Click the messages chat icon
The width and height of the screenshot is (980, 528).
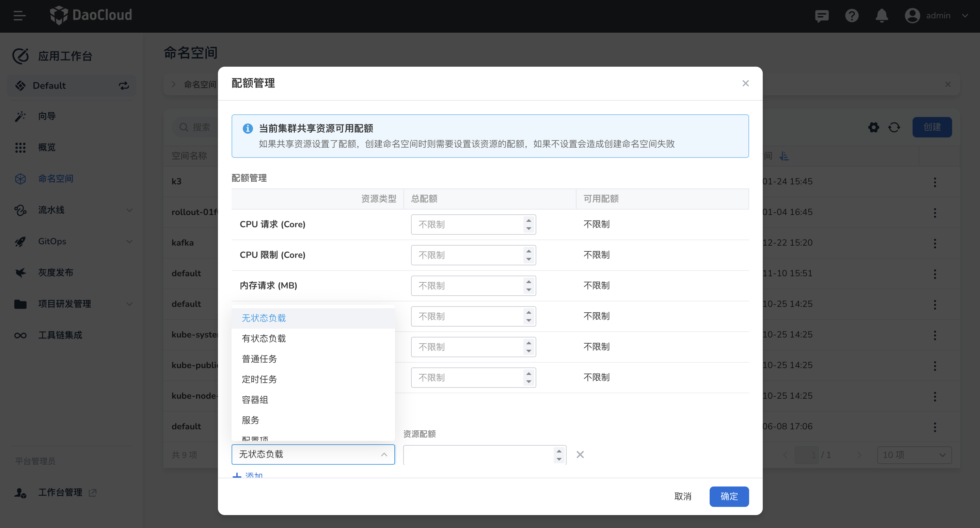pos(822,16)
